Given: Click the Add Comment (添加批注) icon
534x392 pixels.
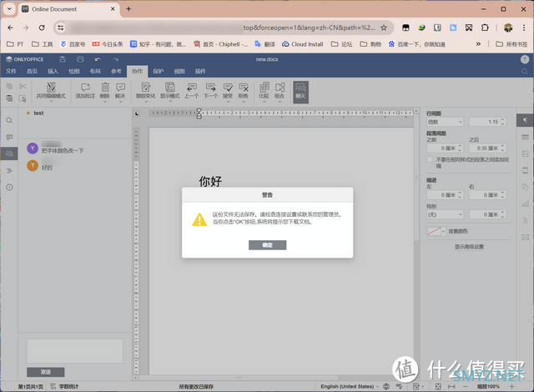Looking at the screenshot, I should click(x=85, y=91).
